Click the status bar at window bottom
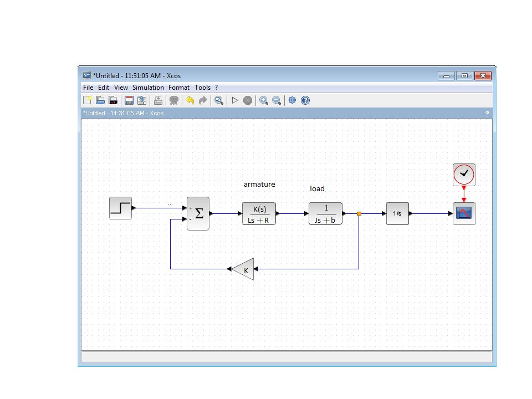532x399 pixels. (287, 357)
